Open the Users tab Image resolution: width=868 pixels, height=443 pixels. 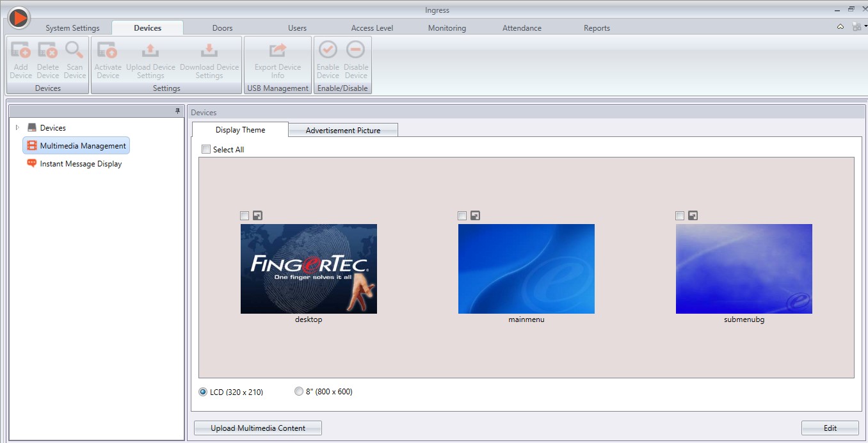pos(297,28)
